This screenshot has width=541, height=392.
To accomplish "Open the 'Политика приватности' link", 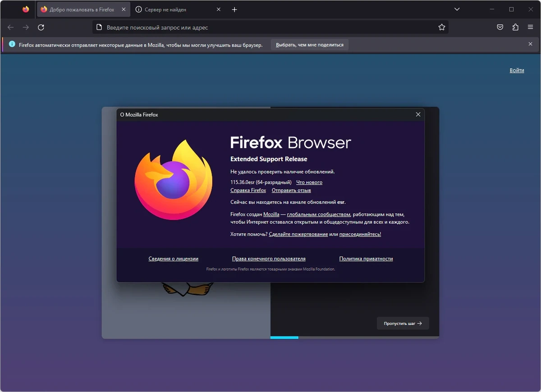I will point(366,259).
